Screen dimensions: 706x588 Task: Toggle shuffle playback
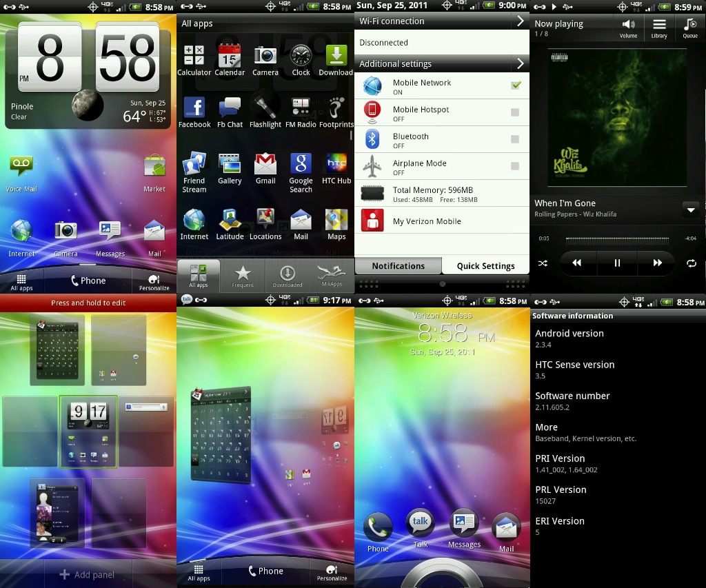(x=543, y=263)
